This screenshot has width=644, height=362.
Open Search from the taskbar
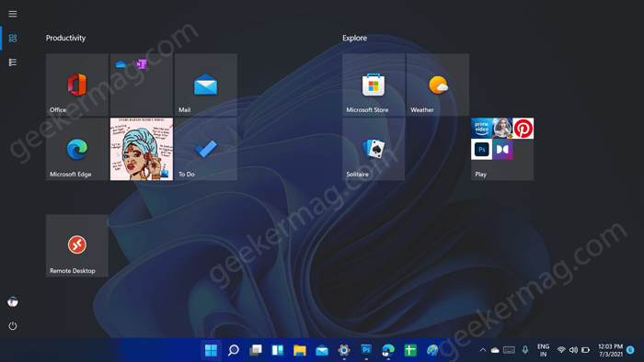[234, 350]
